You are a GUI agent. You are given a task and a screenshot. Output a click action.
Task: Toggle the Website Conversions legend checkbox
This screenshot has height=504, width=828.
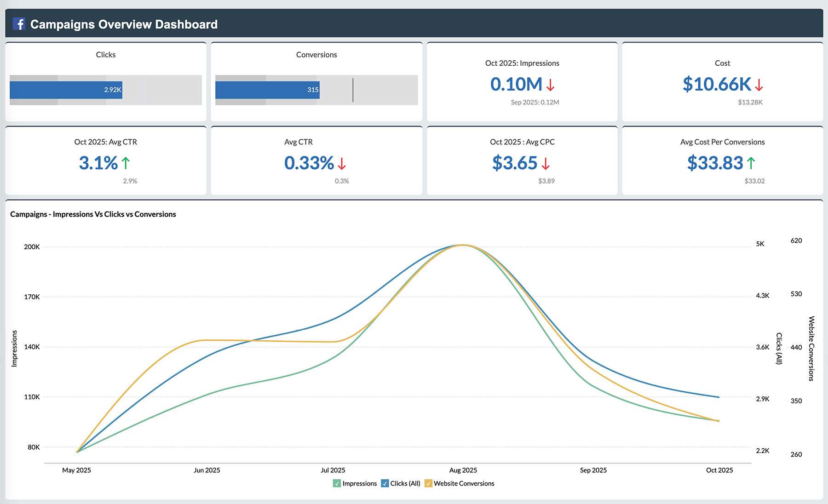pyautogui.click(x=428, y=483)
